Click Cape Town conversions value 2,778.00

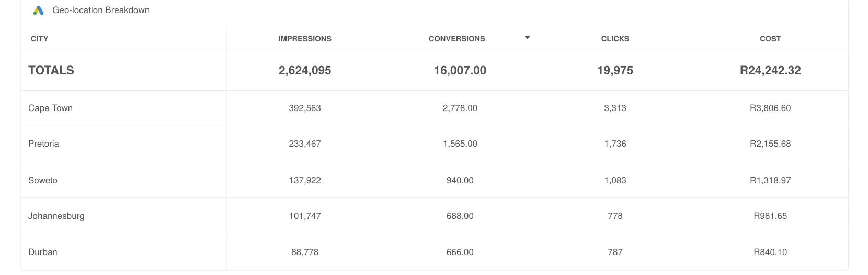tap(460, 108)
